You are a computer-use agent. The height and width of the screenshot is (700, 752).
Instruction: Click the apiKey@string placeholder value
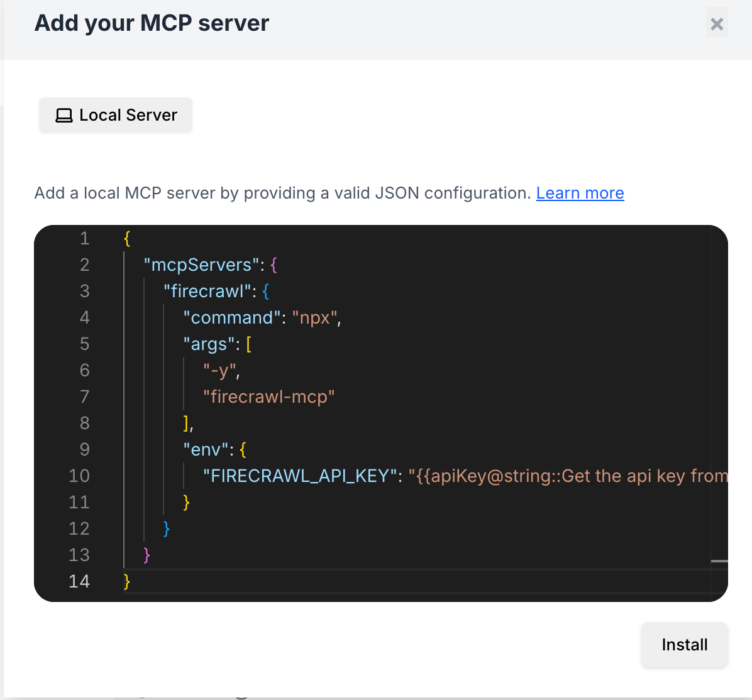568,476
